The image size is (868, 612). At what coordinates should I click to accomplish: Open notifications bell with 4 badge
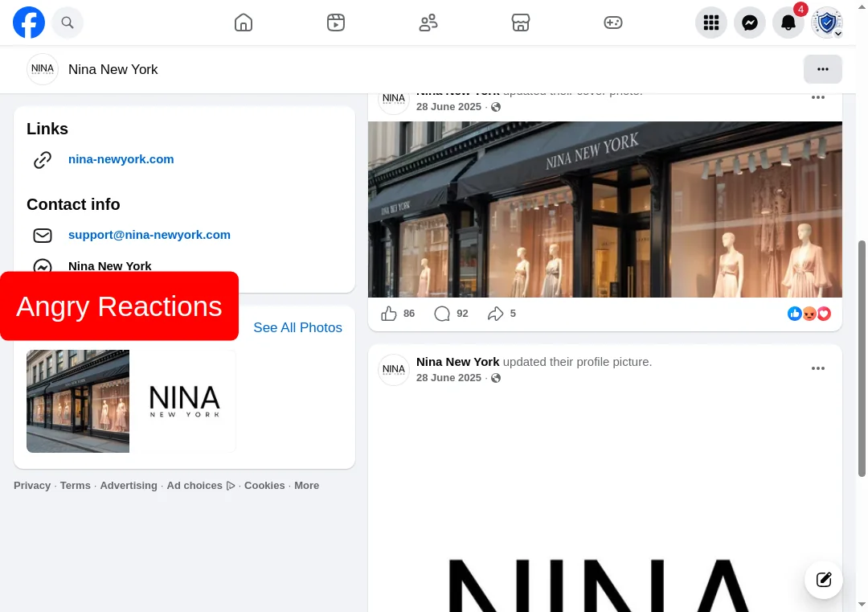[789, 23]
